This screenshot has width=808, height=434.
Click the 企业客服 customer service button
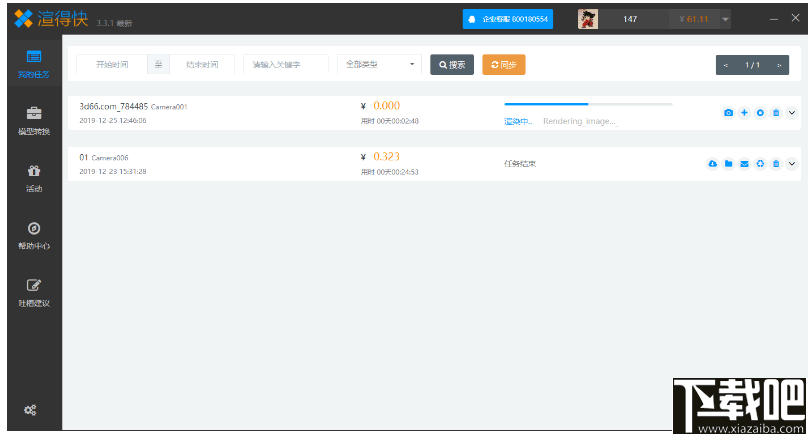(508, 19)
